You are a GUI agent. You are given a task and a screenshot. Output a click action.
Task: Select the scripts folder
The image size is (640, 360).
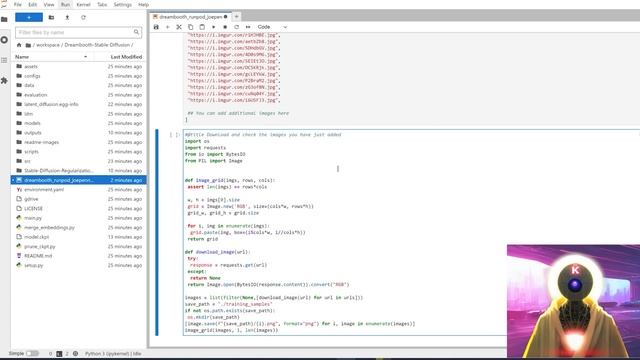pyautogui.click(x=78, y=151)
